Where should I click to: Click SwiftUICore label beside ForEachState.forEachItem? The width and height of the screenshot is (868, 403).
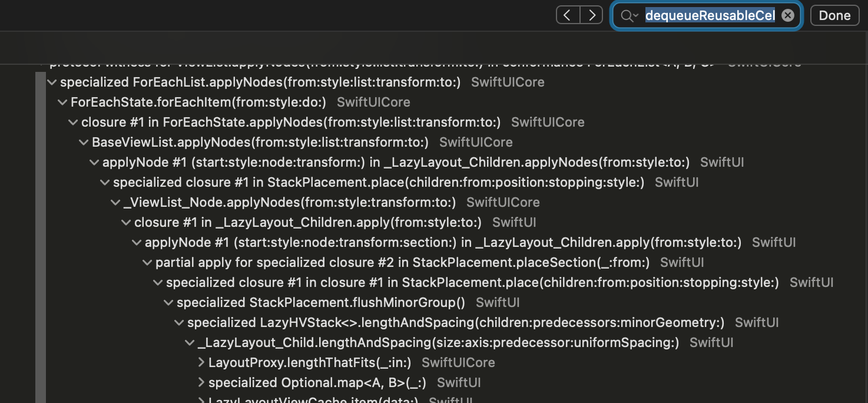373,103
